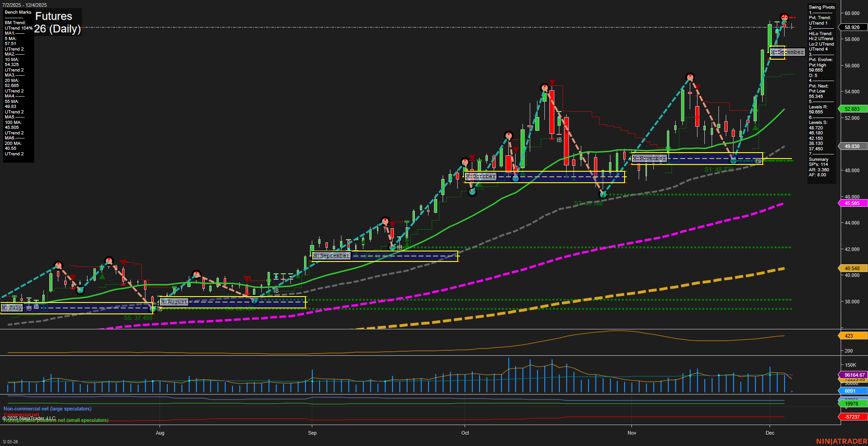Select the M:December region label
Image resolution: width=868 pixels, height=446 pixels.
(x=786, y=52)
